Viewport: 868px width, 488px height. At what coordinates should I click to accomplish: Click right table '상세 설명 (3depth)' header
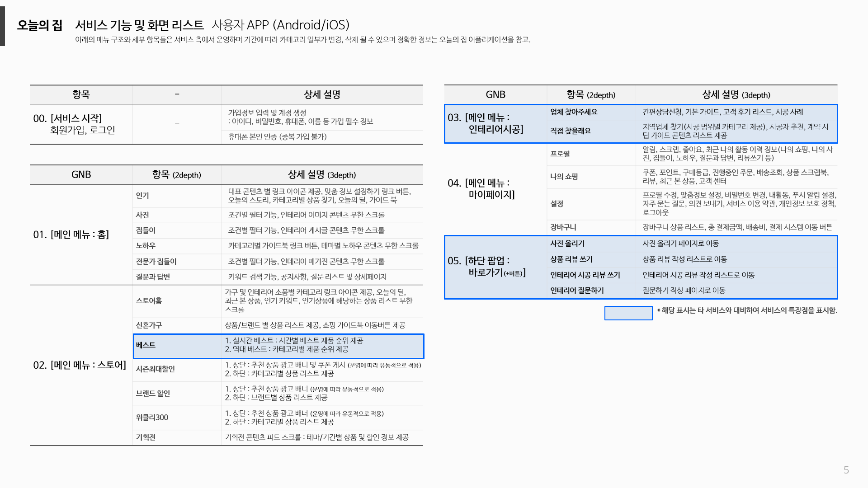point(736,94)
